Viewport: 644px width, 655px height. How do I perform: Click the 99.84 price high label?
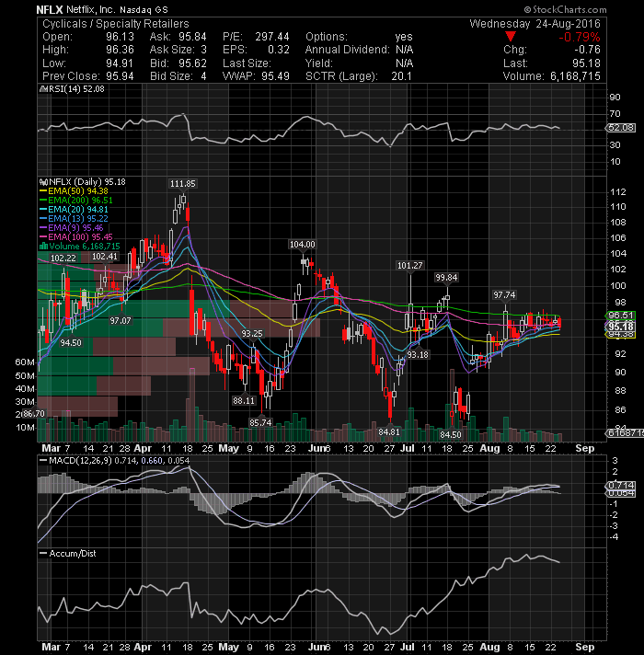[446, 278]
